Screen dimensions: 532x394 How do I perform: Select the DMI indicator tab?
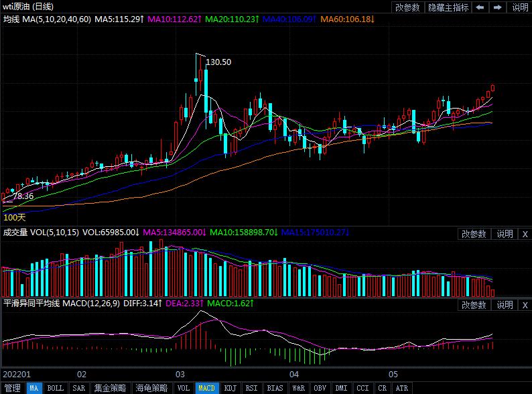pyautogui.click(x=341, y=388)
